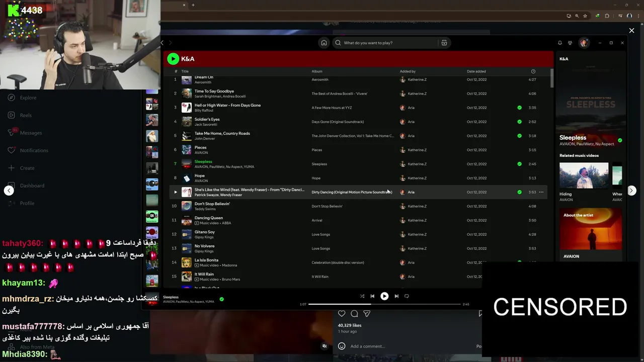Sort the playlist by the Album column header
This screenshot has height=362, width=644.
pos(317,71)
